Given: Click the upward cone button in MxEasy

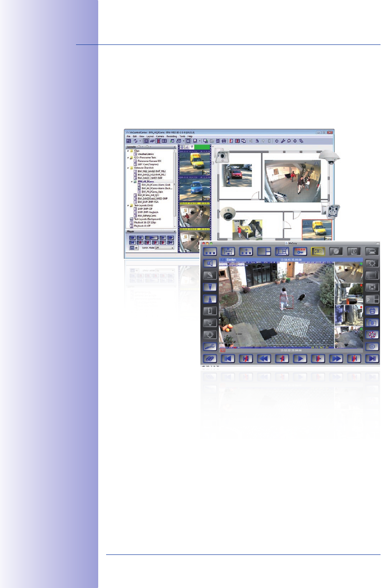Looking at the screenshot, I should pyautogui.click(x=210, y=299).
